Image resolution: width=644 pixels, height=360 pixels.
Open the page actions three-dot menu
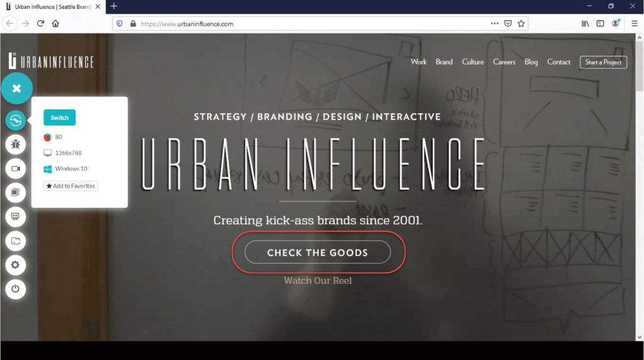494,24
